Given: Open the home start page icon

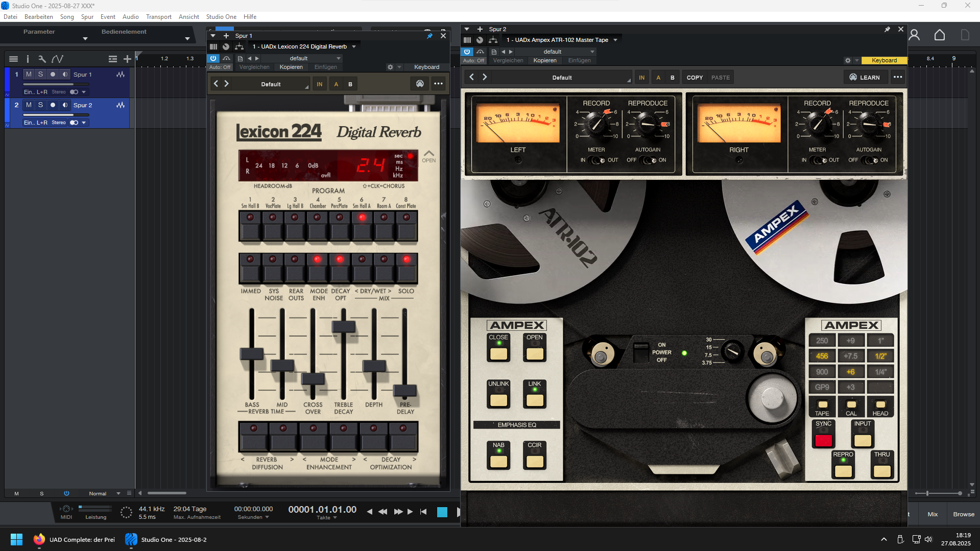Looking at the screenshot, I should pyautogui.click(x=940, y=35).
